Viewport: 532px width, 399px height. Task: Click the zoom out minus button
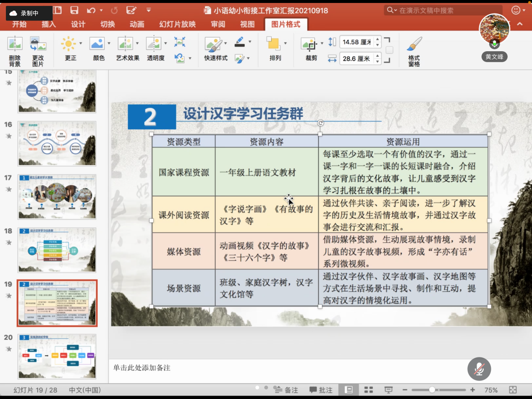[x=405, y=390]
